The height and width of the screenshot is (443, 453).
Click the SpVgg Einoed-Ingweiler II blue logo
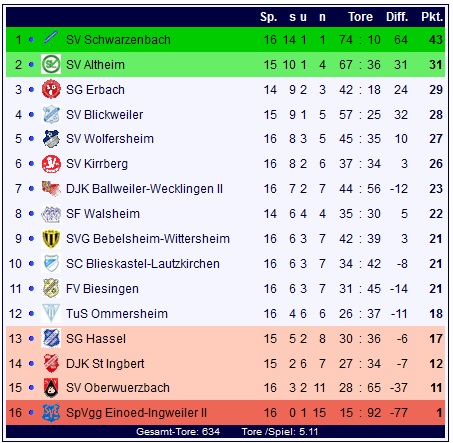pos(51,413)
